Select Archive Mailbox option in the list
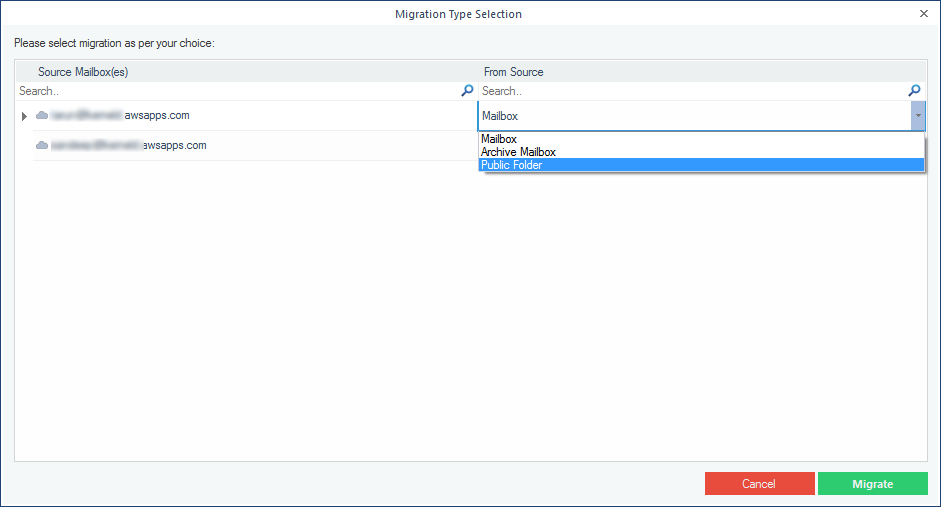The height and width of the screenshot is (507, 941). tap(518, 152)
